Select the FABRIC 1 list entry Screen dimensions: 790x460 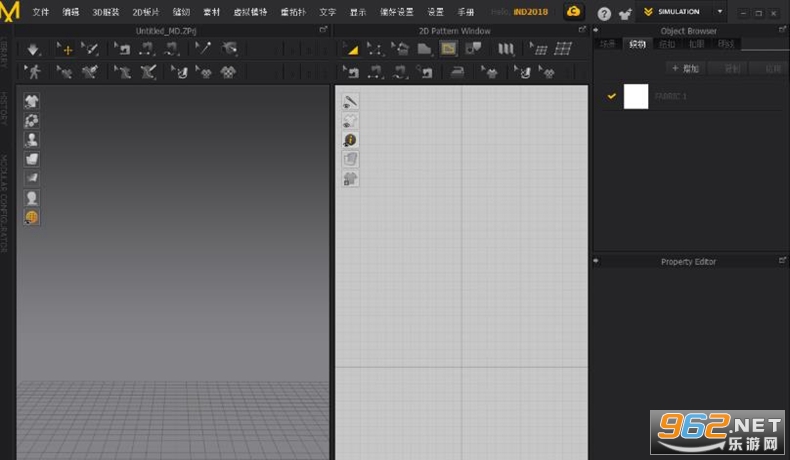(691, 96)
